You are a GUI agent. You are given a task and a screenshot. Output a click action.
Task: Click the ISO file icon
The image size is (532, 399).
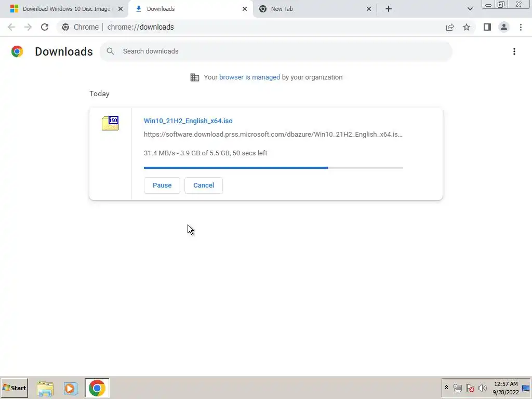click(110, 123)
